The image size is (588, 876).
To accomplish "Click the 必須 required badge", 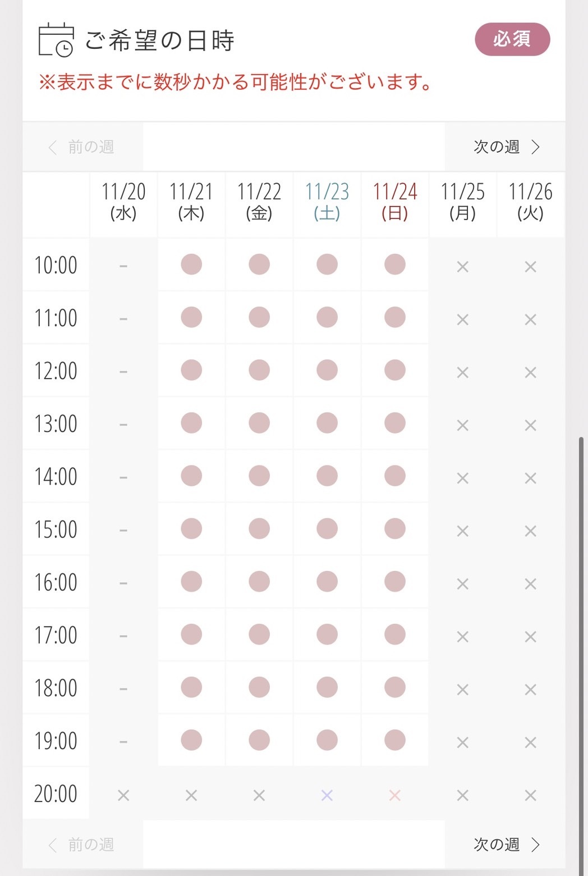I will [512, 39].
